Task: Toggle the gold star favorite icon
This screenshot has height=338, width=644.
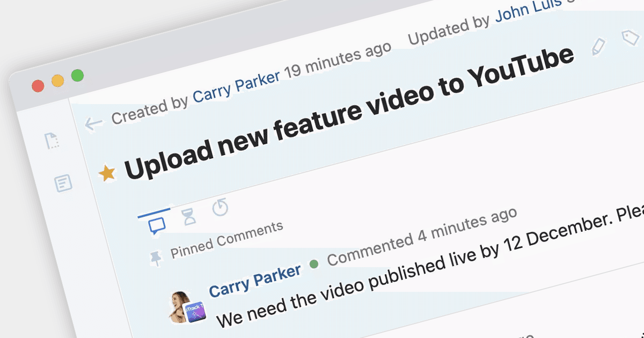Action: pos(107,173)
